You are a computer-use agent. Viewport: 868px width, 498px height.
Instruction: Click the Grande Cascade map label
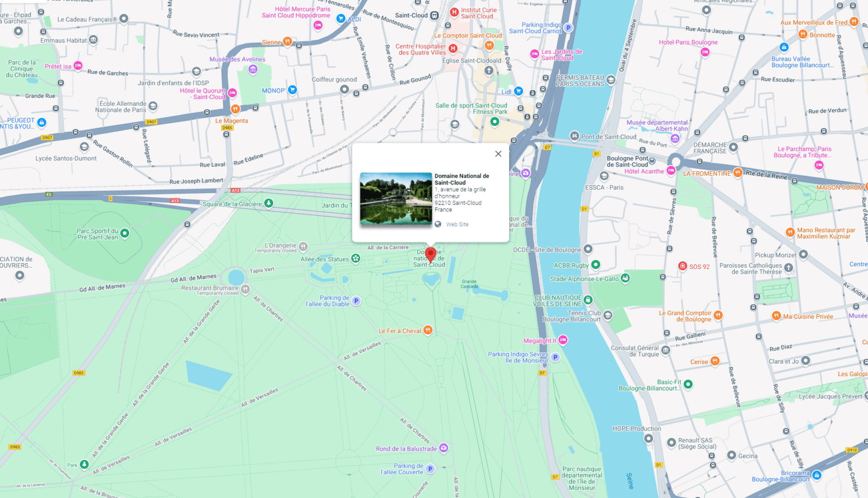coord(469,284)
